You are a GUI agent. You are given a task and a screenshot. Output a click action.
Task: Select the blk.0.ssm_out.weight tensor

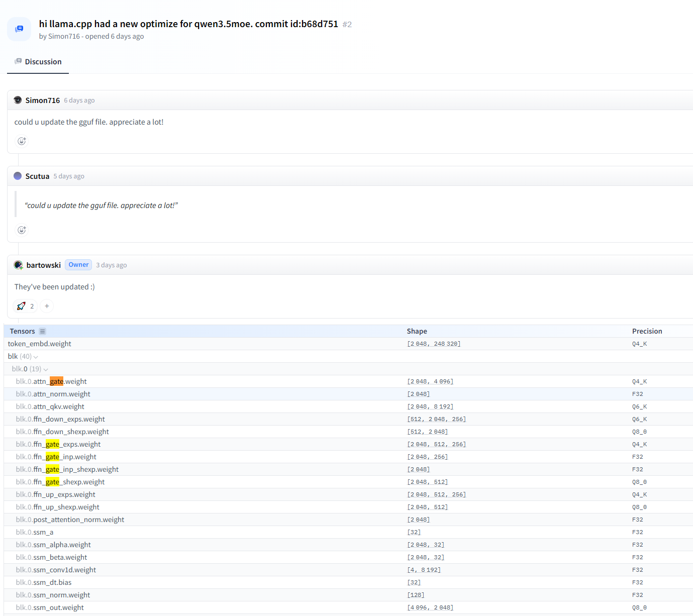coord(348,607)
